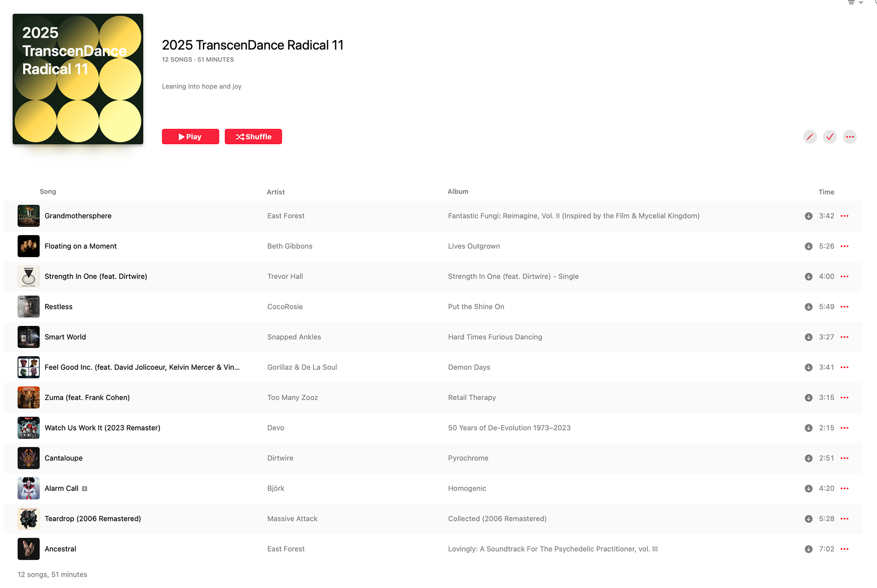Open the playlist more options ellipsis button
This screenshot has width=877, height=588.
pos(850,137)
